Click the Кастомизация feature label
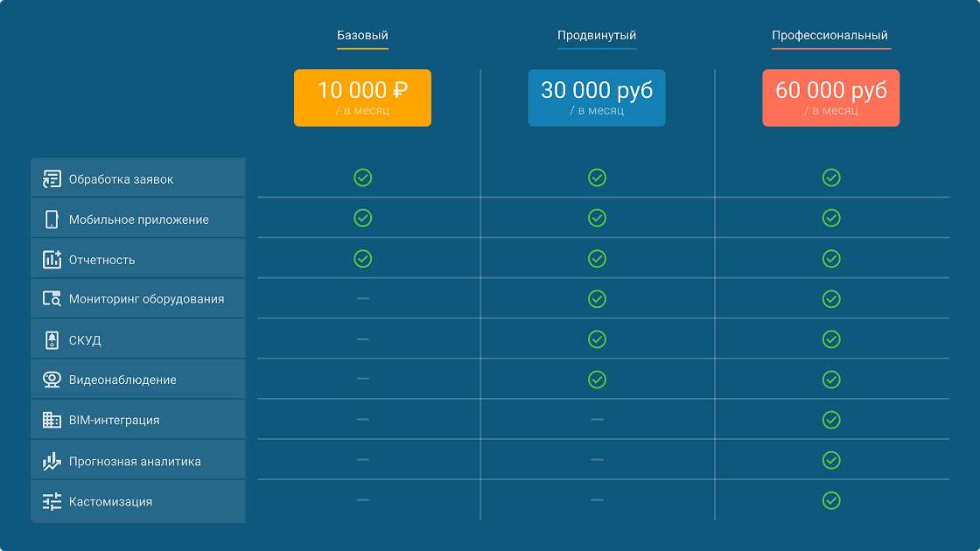 [x=110, y=502]
